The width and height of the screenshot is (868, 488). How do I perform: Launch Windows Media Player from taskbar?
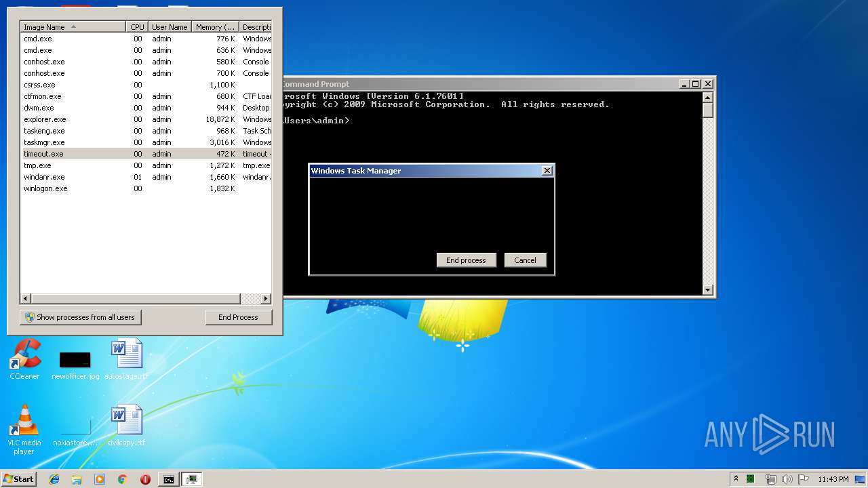pyautogui.click(x=100, y=479)
